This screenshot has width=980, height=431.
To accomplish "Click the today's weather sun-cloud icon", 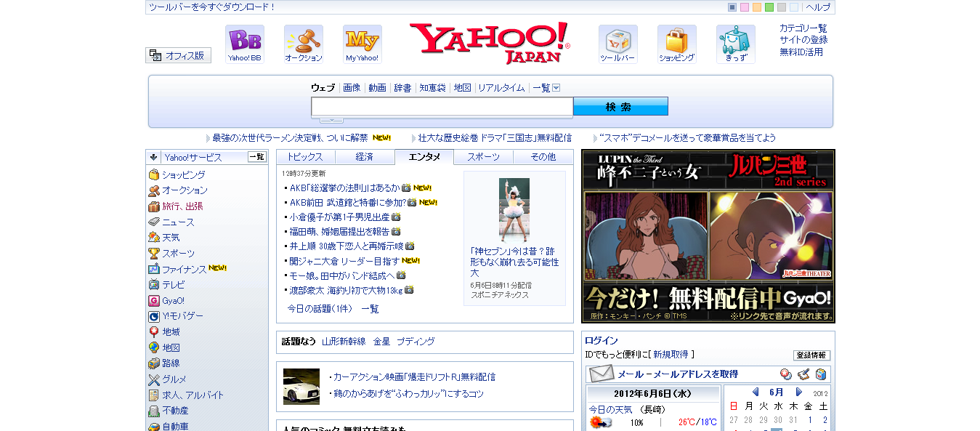I will pyautogui.click(x=600, y=422).
